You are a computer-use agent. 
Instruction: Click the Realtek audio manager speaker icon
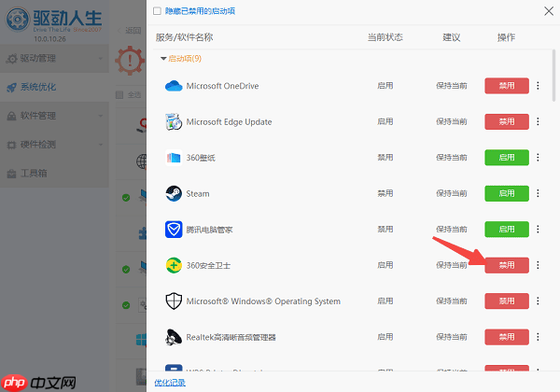[x=174, y=337]
